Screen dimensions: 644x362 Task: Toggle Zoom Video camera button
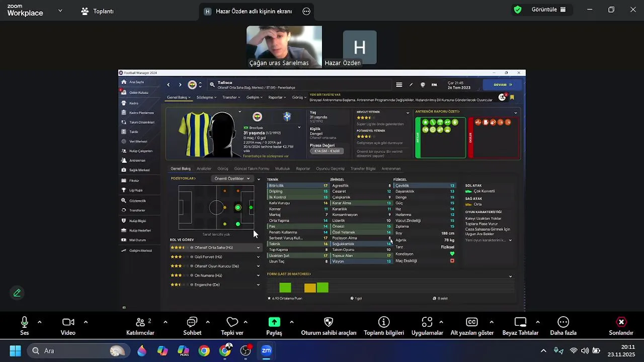(x=68, y=326)
